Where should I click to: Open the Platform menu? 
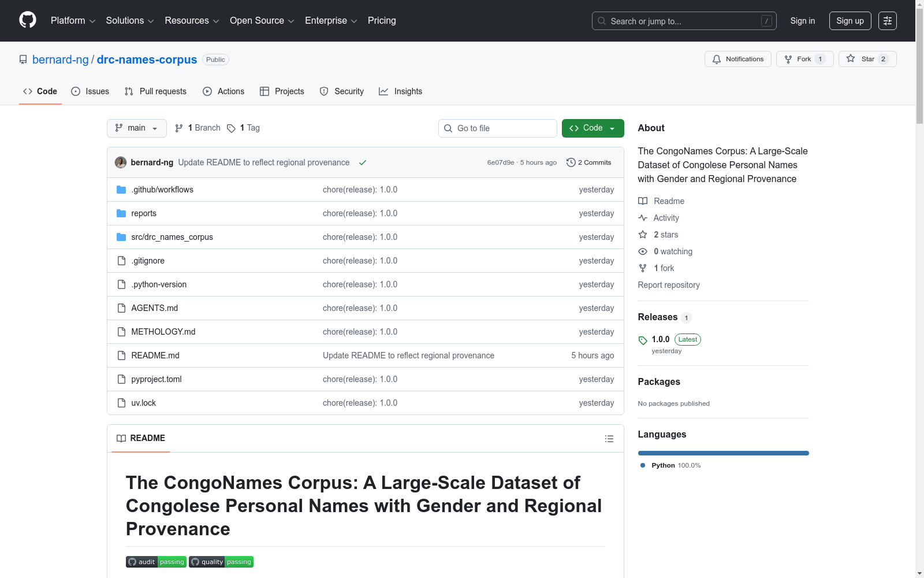[73, 21]
